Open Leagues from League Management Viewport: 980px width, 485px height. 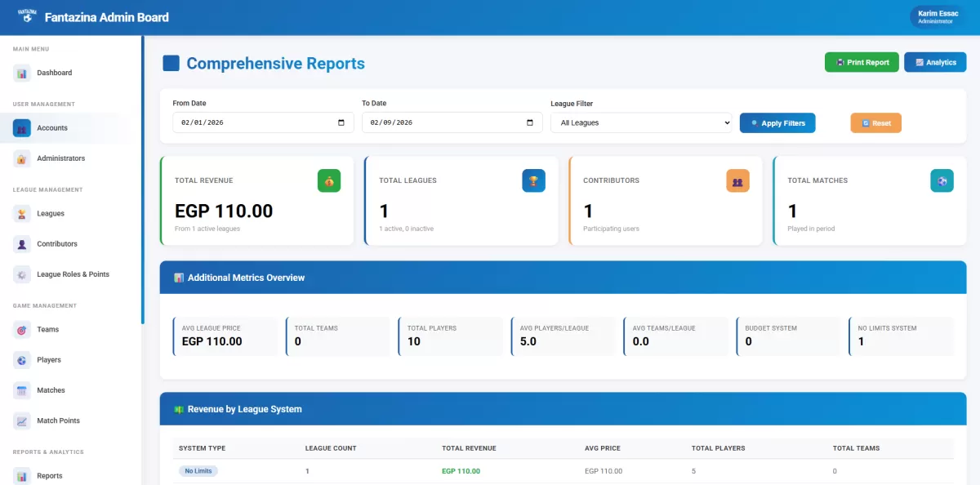[x=20, y=213]
